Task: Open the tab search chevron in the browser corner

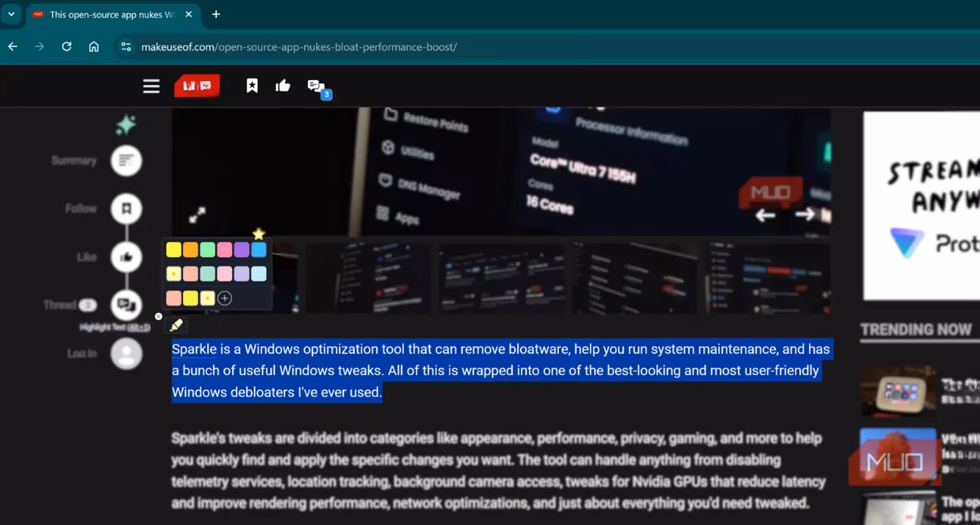Action: pos(11,14)
